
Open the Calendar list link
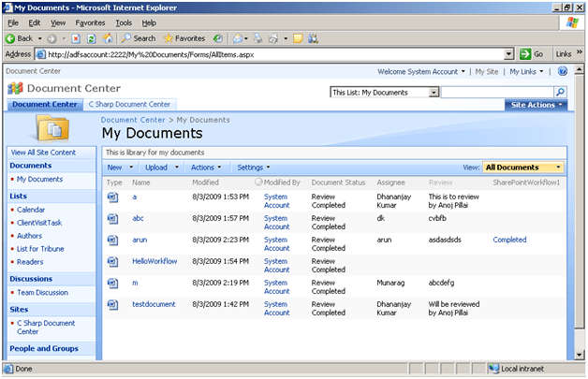click(x=31, y=210)
